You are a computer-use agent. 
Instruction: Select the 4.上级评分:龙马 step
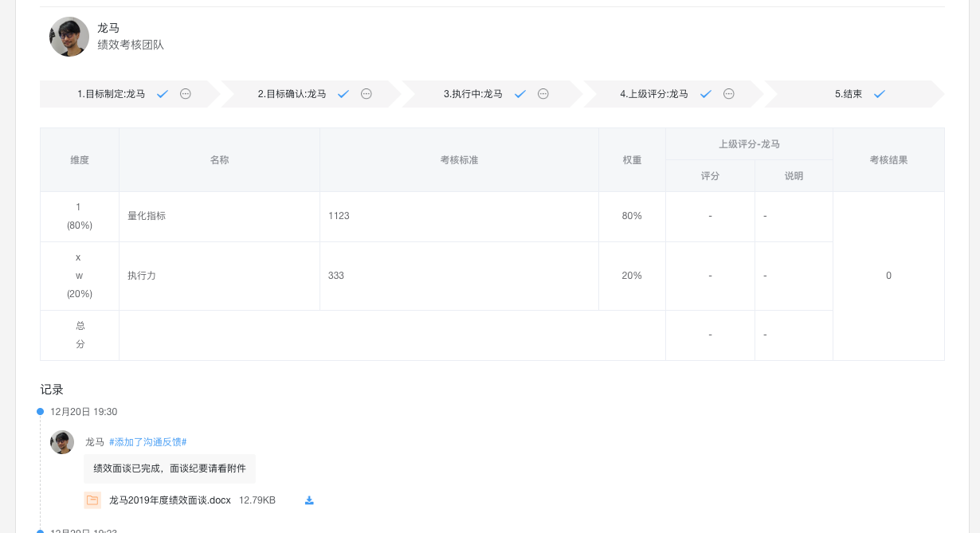point(674,94)
